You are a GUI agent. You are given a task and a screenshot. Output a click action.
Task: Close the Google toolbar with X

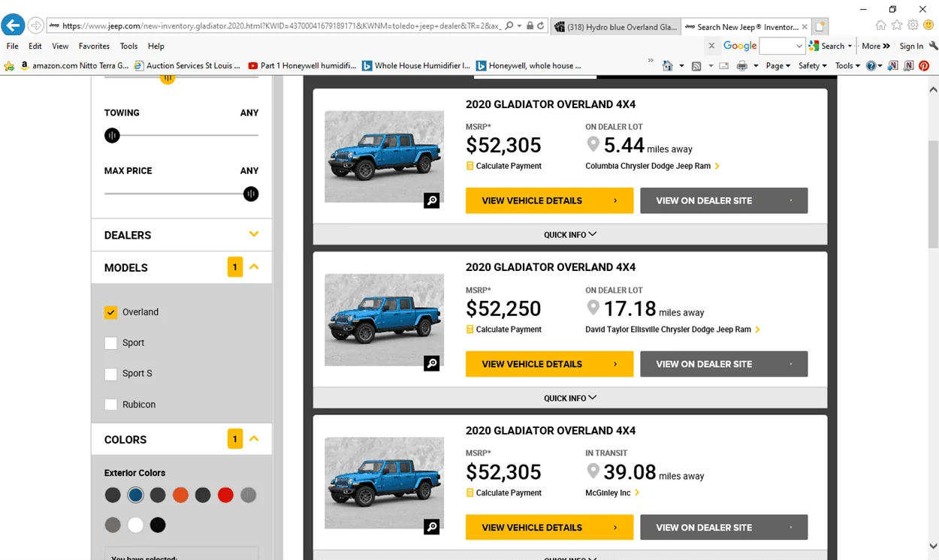coord(711,46)
